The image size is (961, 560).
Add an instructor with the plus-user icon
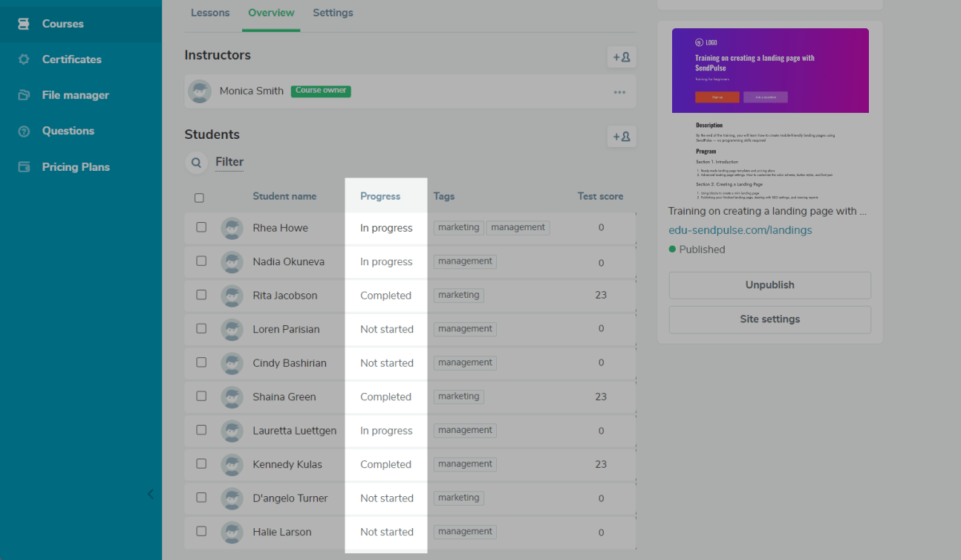coord(621,57)
